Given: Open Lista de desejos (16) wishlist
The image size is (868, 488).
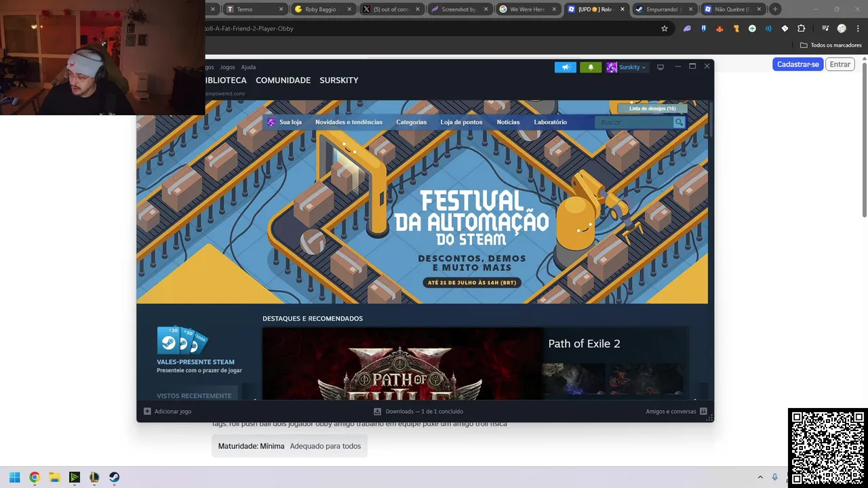Looking at the screenshot, I should point(652,108).
